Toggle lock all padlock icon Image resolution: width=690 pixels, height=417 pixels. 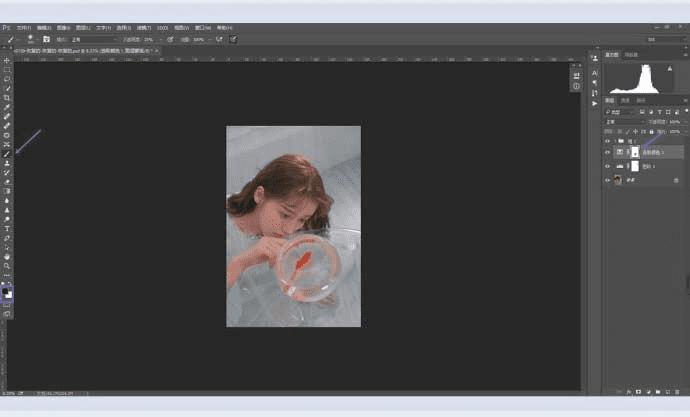click(x=651, y=132)
